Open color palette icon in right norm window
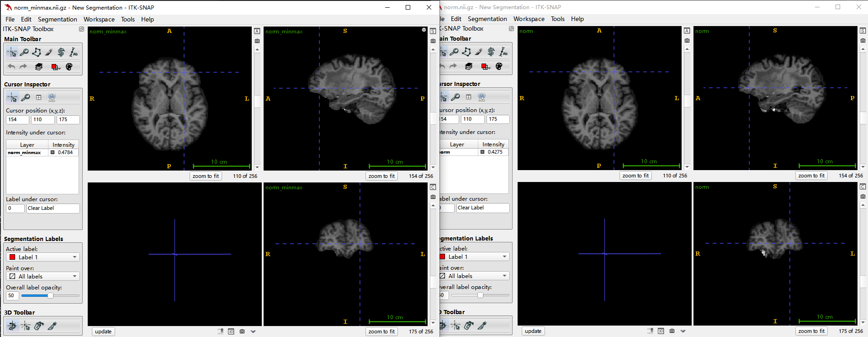The image size is (868, 337). [499, 66]
